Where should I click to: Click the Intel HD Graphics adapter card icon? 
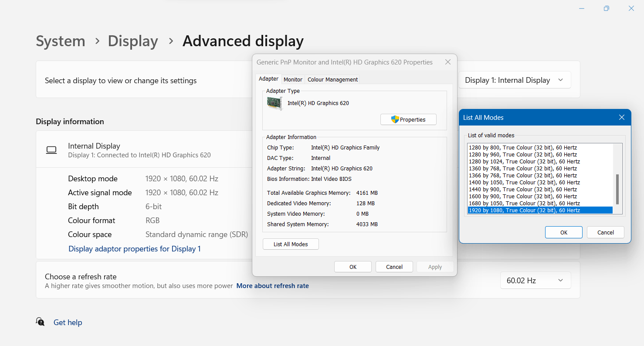(x=275, y=103)
